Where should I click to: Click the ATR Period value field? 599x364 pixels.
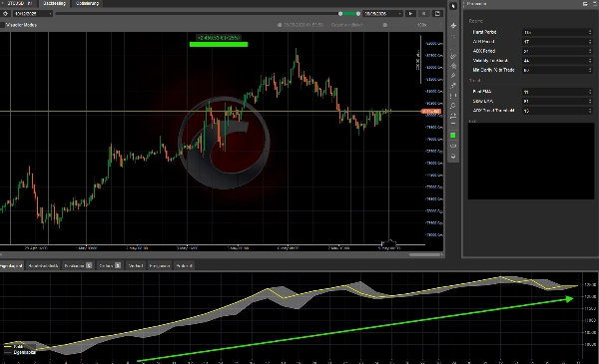pyautogui.click(x=557, y=42)
